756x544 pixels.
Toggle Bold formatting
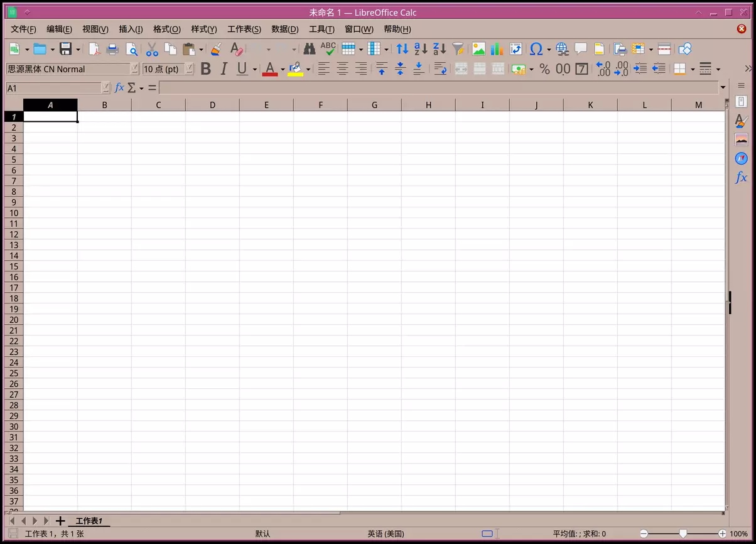(205, 69)
